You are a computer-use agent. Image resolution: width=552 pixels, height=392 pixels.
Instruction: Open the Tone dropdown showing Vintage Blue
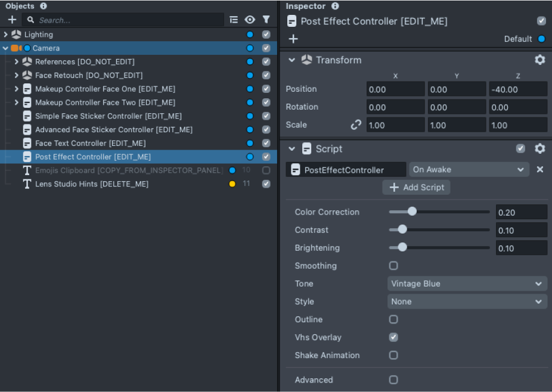[x=467, y=284]
